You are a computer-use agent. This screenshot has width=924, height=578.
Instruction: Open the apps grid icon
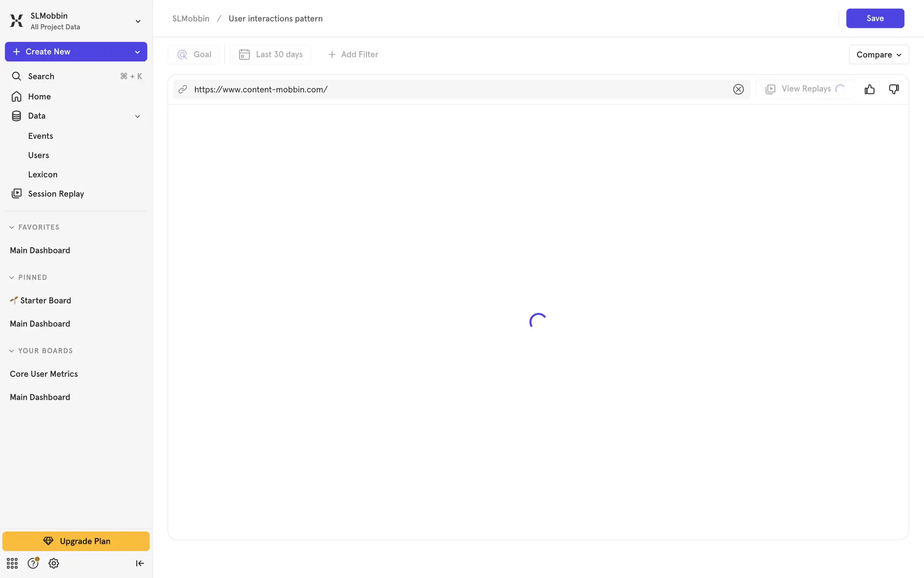coord(12,563)
